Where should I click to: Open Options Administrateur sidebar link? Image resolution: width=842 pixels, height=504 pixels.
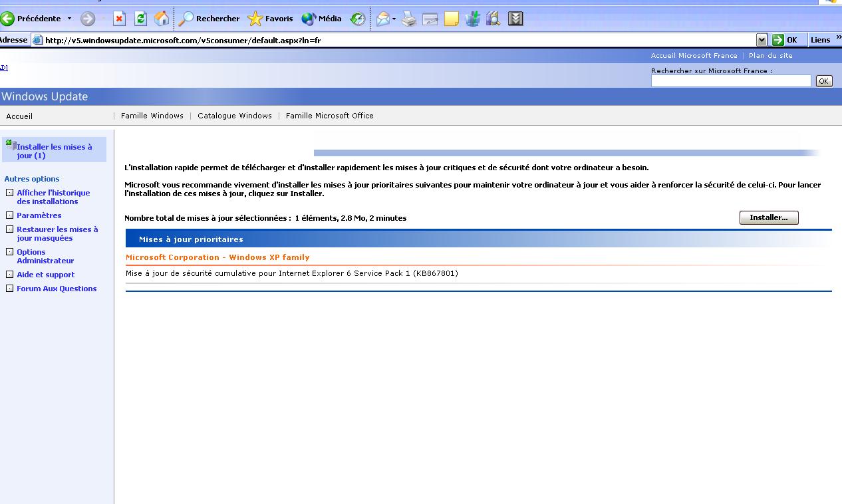tap(45, 256)
